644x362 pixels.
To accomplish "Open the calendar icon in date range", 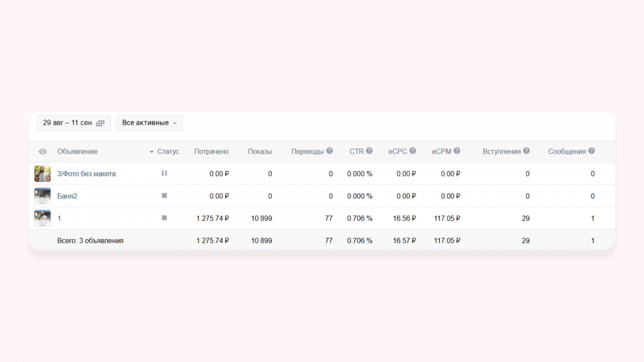I will pyautogui.click(x=100, y=123).
